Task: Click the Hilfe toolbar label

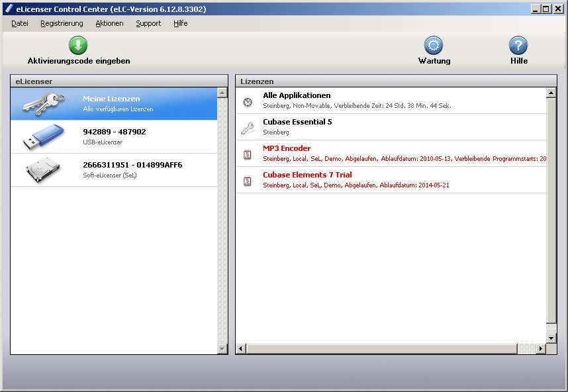Action: (519, 61)
